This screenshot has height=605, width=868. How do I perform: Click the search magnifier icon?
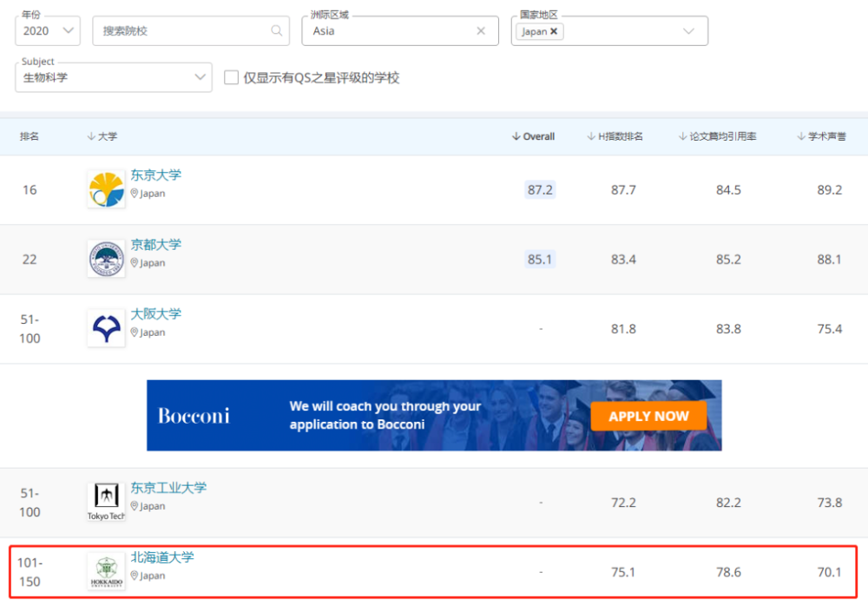276,30
